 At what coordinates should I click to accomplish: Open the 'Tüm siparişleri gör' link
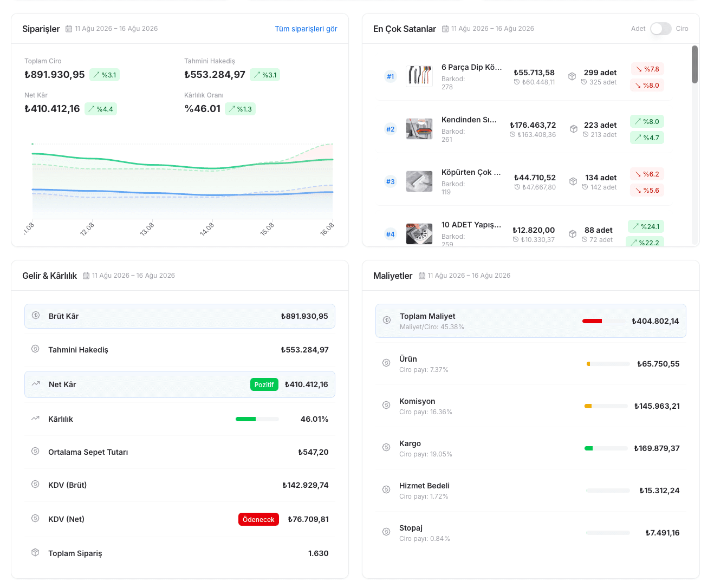pos(306,29)
